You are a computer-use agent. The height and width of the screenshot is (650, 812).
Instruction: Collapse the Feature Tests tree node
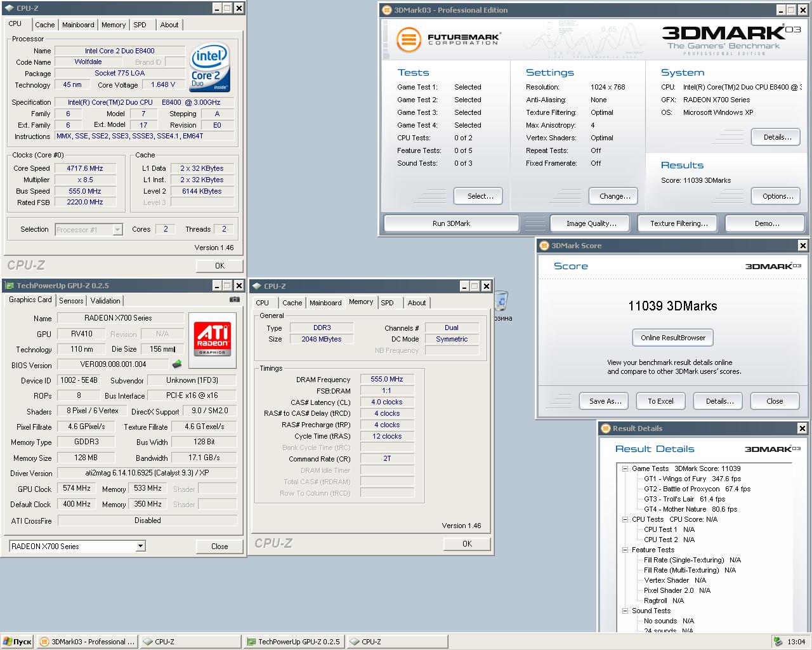point(625,550)
